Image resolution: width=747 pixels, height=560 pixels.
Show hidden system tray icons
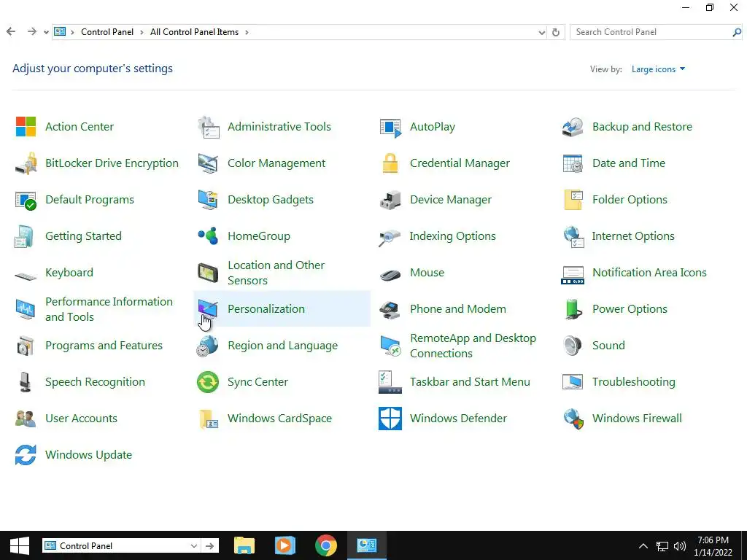click(x=643, y=546)
